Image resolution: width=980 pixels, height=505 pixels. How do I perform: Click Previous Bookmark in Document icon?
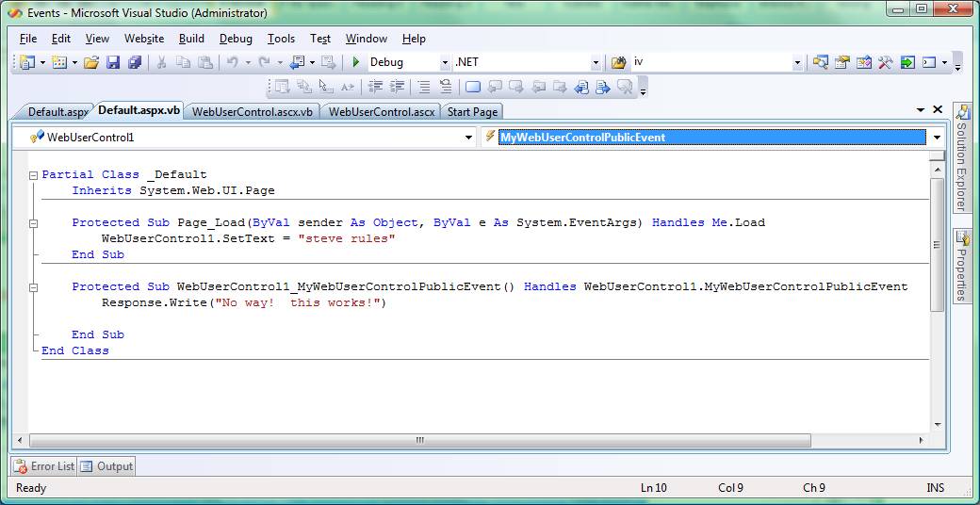[581, 87]
